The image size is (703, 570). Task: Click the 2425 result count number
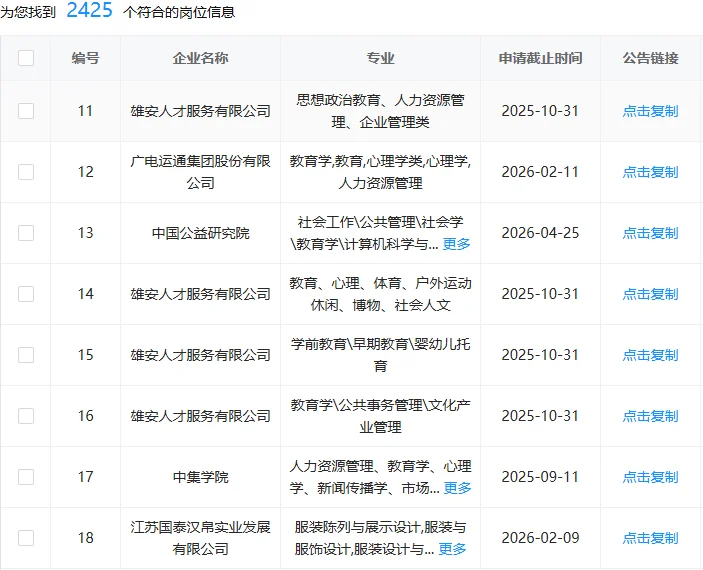pyautogui.click(x=90, y=10)
